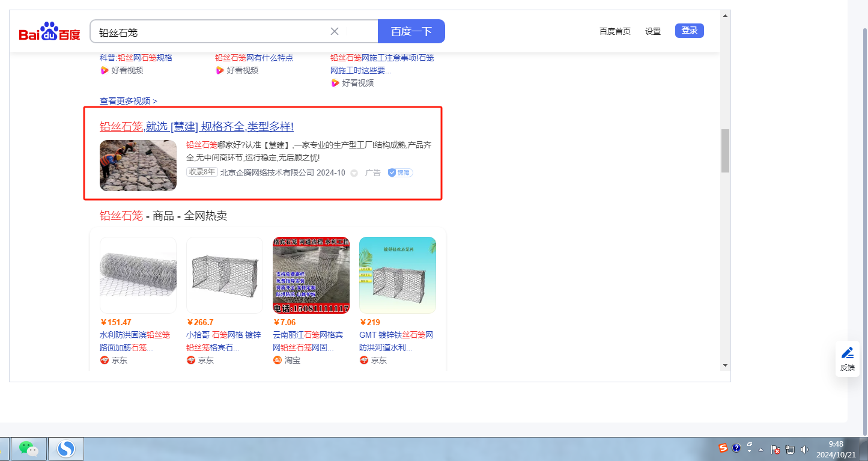The width and height of the screenshot is (868, 461).
Task: Open the ￥219 GMT gabion product image
Action: click(398, 275)
